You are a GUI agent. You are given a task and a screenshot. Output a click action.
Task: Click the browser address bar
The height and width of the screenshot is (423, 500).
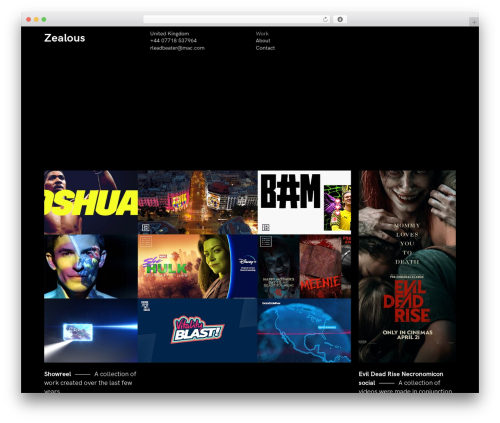[x=237, y=19]
